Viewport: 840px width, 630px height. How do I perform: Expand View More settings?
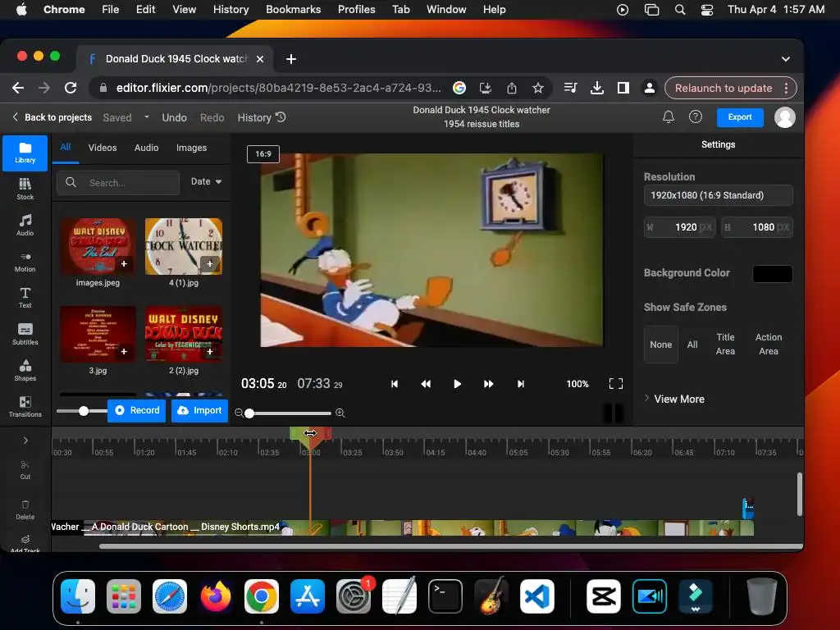[674, 399]
